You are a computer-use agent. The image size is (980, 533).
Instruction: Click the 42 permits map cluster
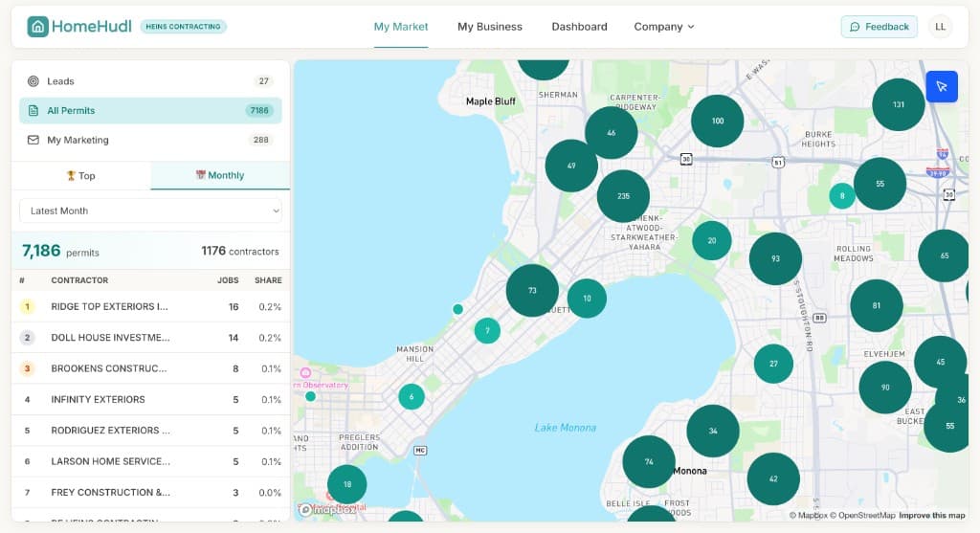point(773,478)
